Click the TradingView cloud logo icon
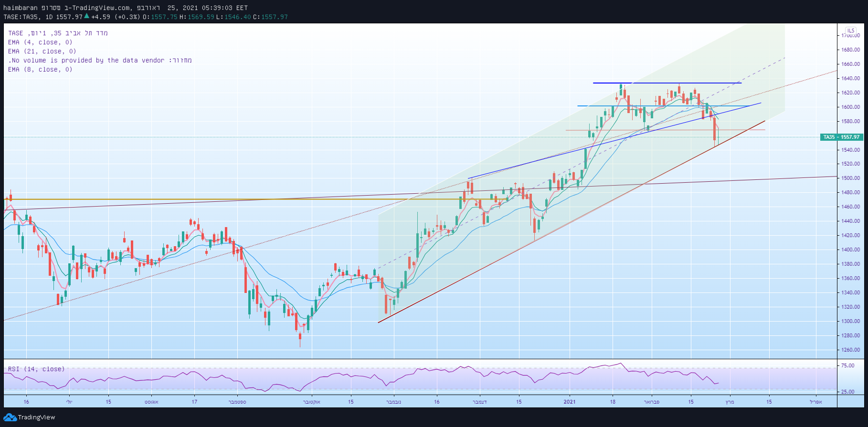The image size is (868, 427). point(10,417)
